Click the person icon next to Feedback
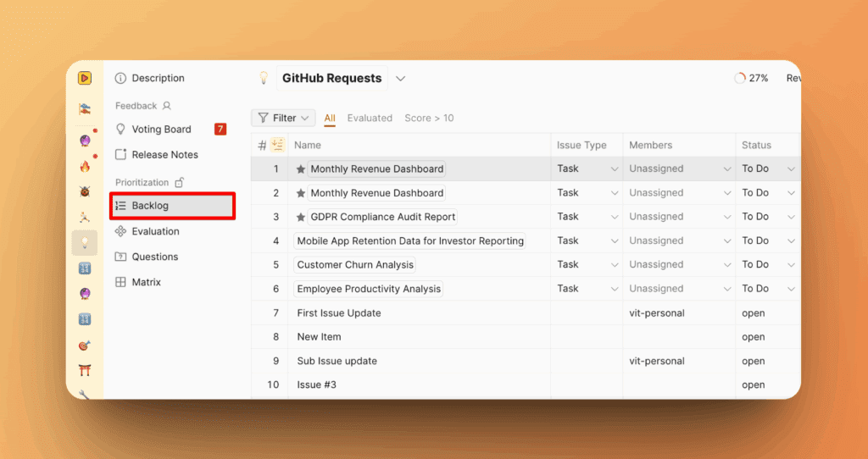Screen dimensions: 868x459 [x=167, y=106]
